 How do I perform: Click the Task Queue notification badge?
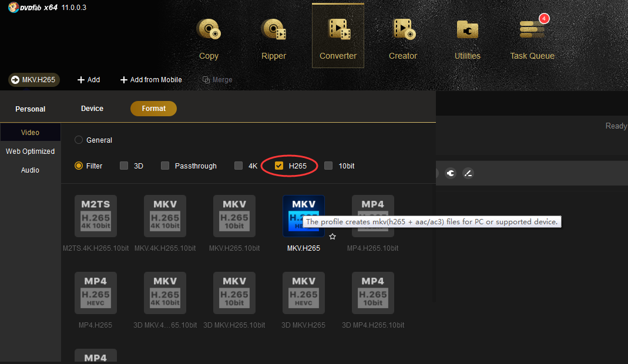pyautogui.click(x=544, y=18)
